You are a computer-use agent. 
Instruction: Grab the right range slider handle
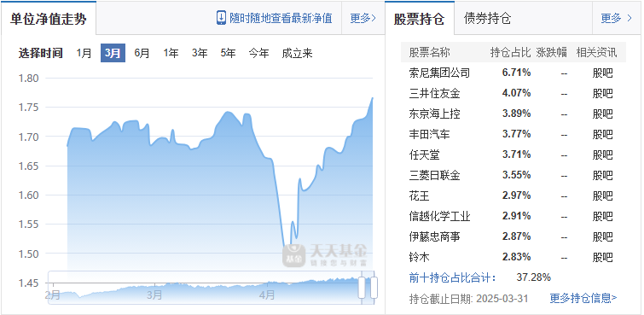(x=374, y=287)
